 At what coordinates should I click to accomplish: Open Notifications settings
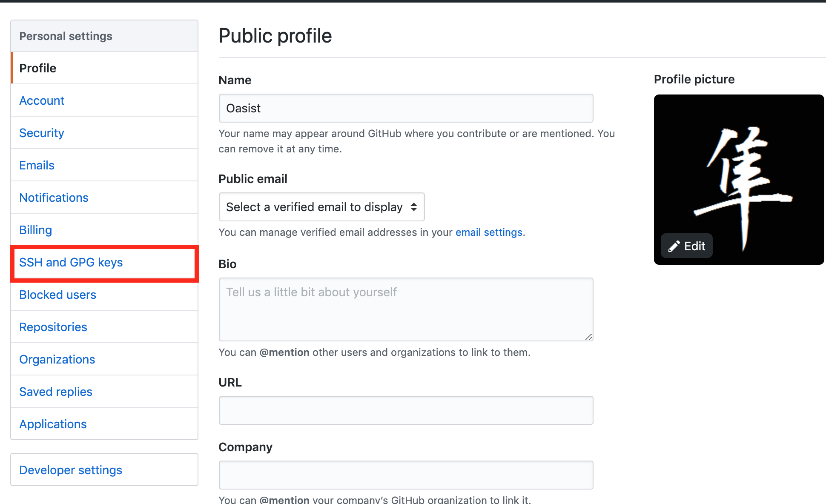pos(54,198)
